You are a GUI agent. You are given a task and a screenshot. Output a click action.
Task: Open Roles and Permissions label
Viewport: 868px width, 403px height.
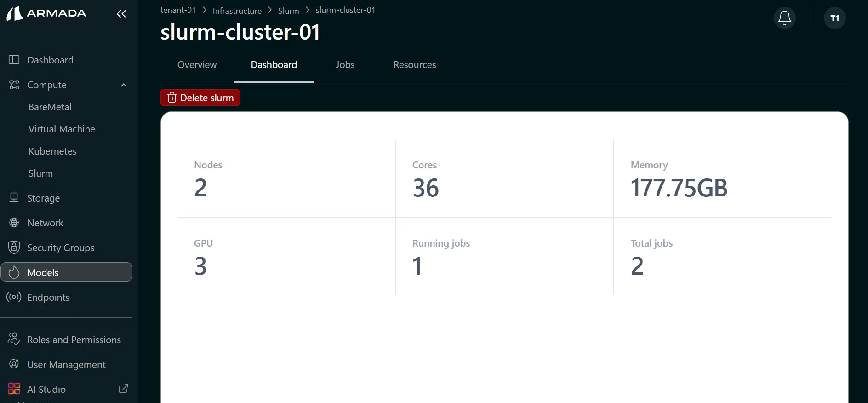[74, 340]
